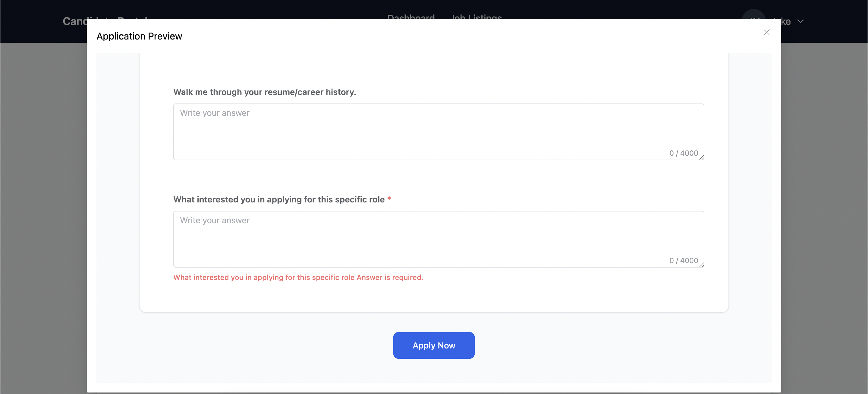Click the 'Walk me through your resume' label
Viewport: 868px width, 394px height.
pos(265,92)
